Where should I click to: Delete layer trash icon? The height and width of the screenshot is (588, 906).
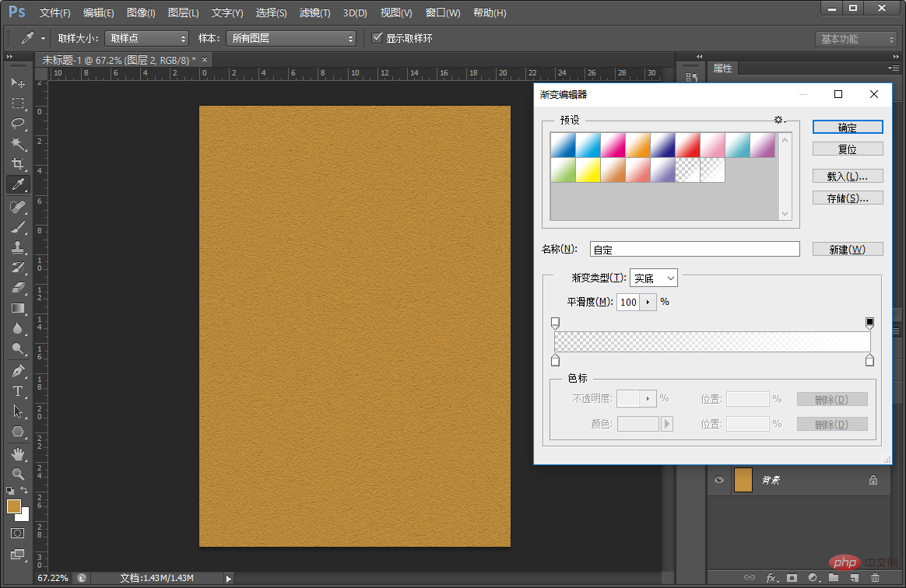pyautogui.click(x=875, y=578)
